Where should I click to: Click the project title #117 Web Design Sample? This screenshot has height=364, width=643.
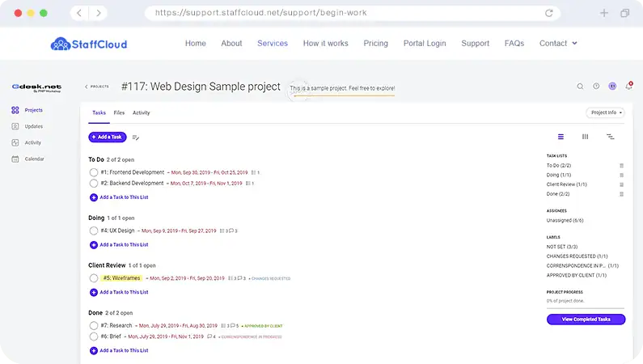(x=201, y=87)
